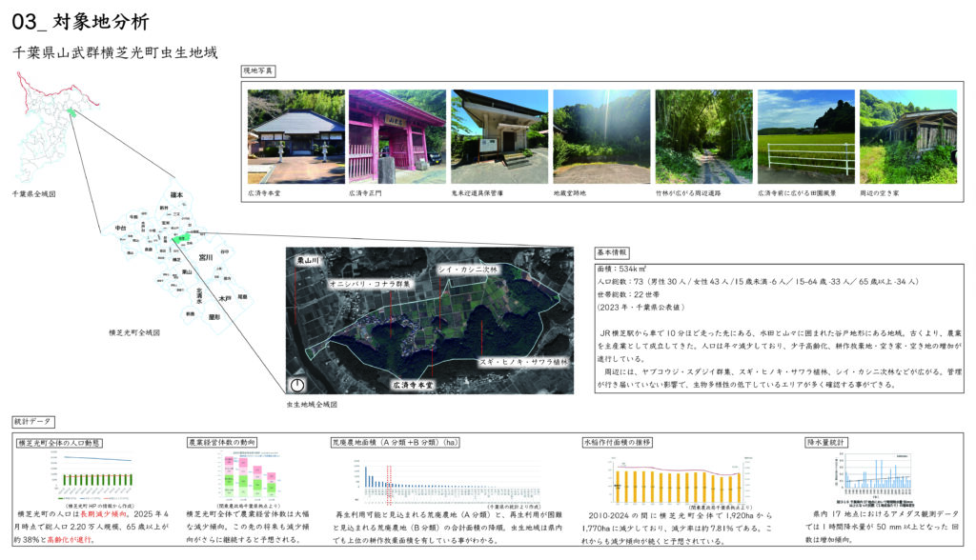
Task: Click the green highlighted district on Yokoshibahikari town map
Action: (x=179, y=239)
